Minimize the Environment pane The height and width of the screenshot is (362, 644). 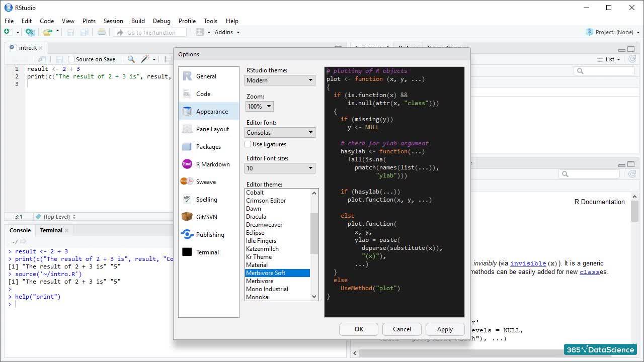[622, 49]
